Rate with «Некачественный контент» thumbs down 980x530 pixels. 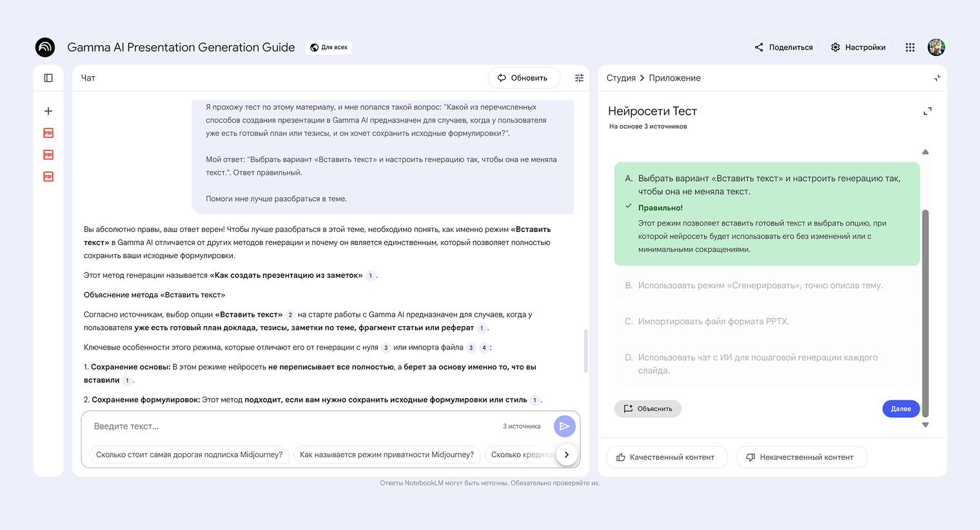coord(801,457)
